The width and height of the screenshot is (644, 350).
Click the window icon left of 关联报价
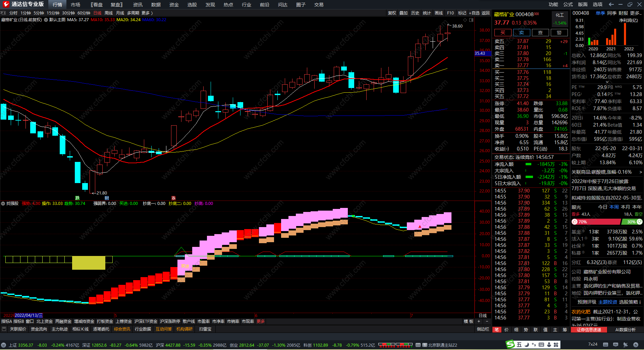click(x=4, y=329)
